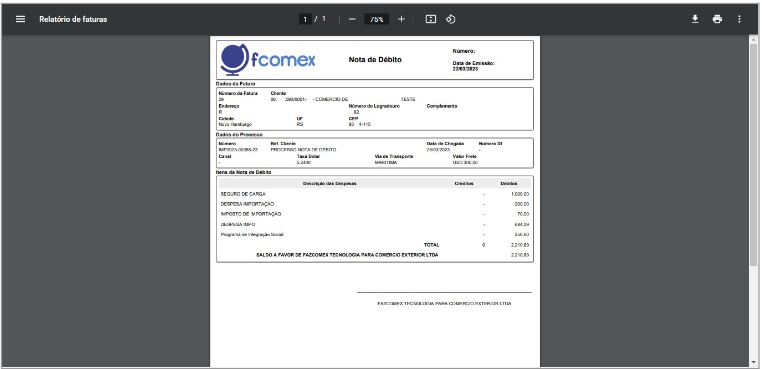Click the fit to page icon
This screenshot has width=763, height=369.
pyautogui.click(x=431, y=19)
